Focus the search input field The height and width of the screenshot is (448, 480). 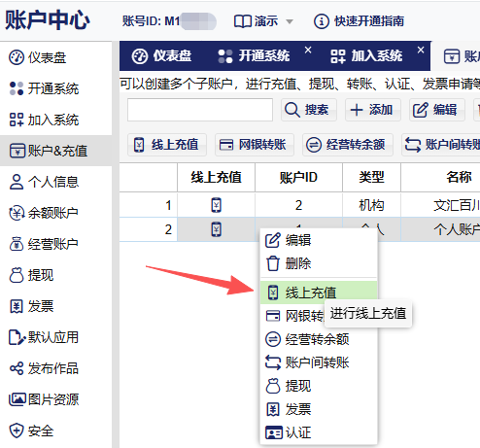point(200,110)
